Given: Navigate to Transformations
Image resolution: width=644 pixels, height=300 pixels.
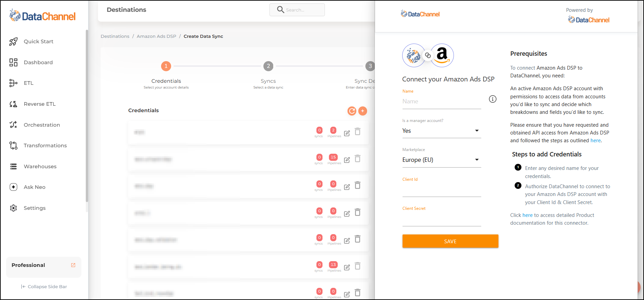Looking at the screenshot, I should [45, 146].
